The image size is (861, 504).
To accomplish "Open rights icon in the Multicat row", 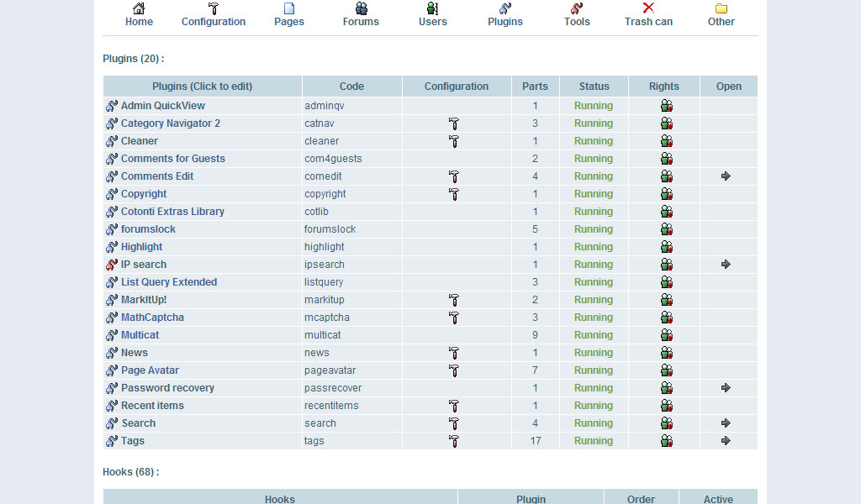I will (666, 335).
